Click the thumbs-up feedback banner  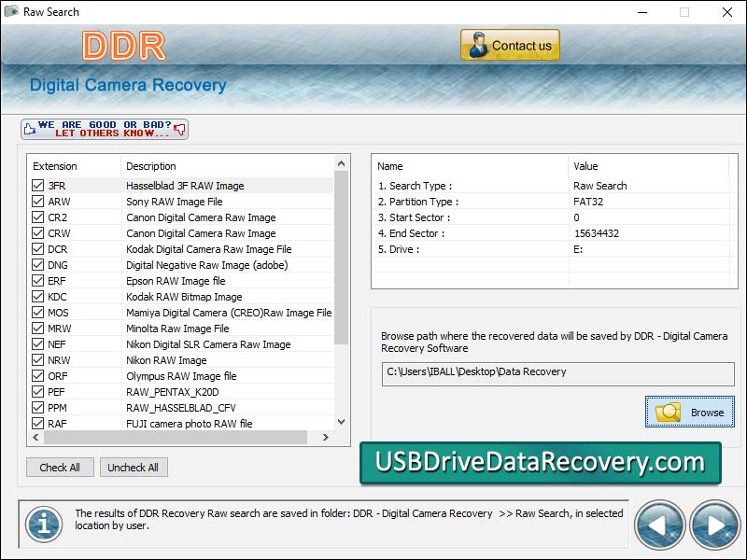click(x=105, y=129)
